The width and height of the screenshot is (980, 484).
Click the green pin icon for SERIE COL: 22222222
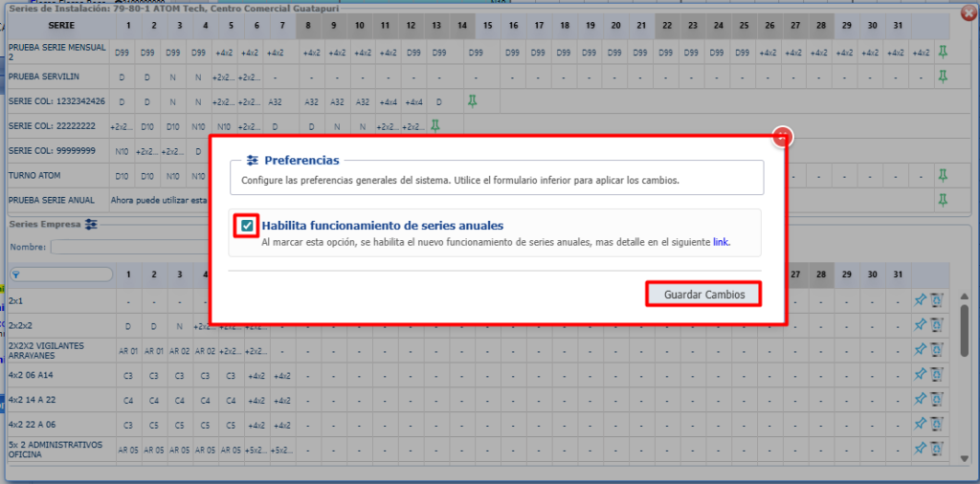(x=435, y=125)
